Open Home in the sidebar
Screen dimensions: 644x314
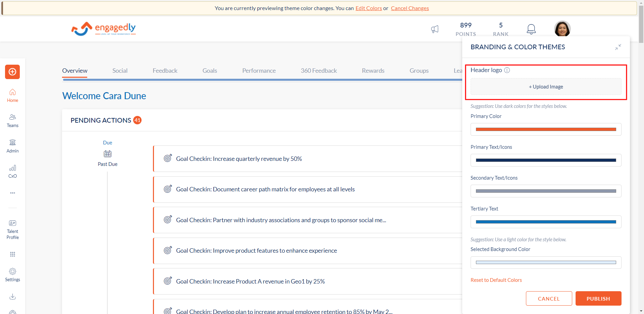click(12, 96)
